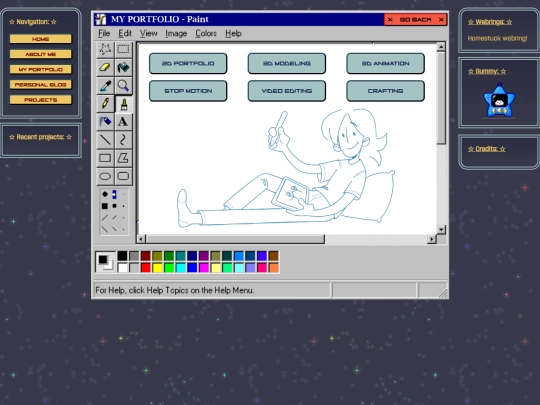Click the blue star Gummy character
Image resolution: width=540 pixels, height=405 pixels.
click(x=499, y=101)
